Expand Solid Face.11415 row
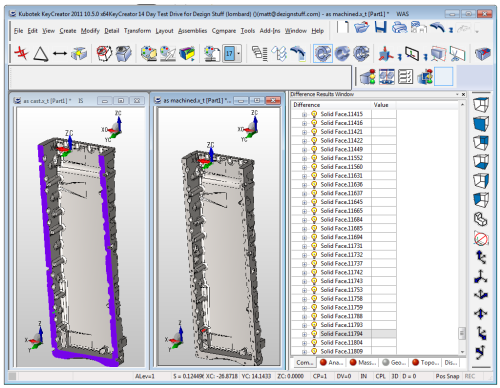This screenshot has width=500, height=388. point(304,114)
